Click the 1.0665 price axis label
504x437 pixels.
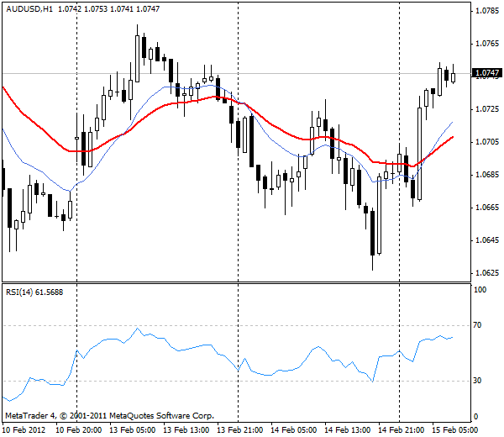pyautogui.click(x=487, y=208)
